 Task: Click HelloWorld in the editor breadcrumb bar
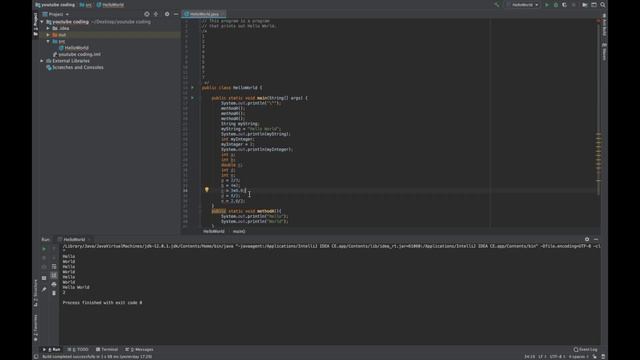(x=214, y=231)
